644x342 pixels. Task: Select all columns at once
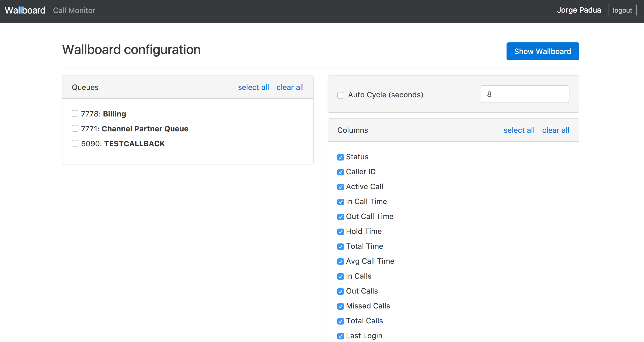[x=519, y=130]
